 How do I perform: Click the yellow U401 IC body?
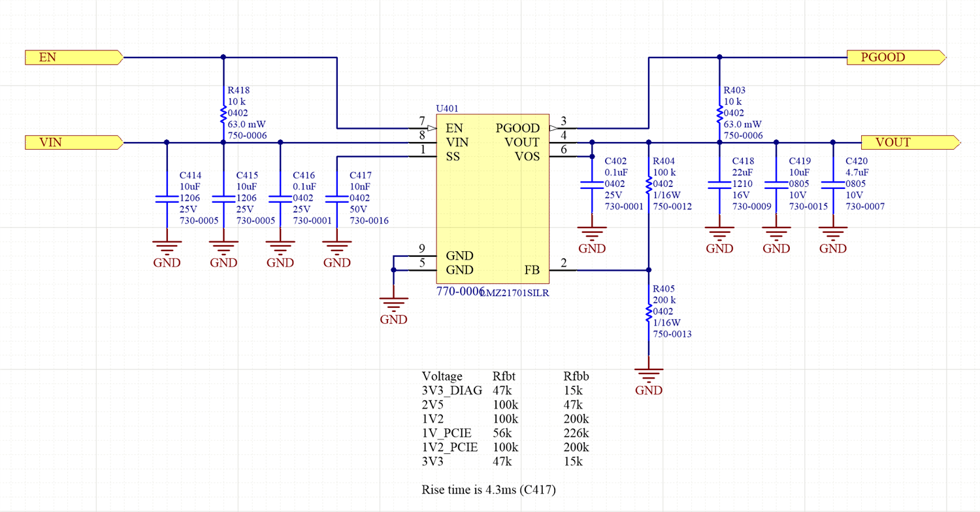493,199
